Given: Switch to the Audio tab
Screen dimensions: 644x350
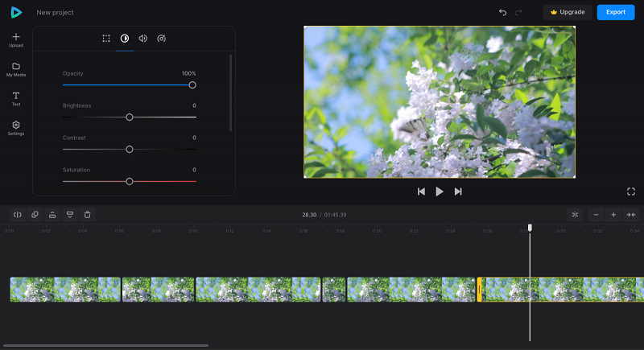Looking at the screenshot, I should pos(143,39).
